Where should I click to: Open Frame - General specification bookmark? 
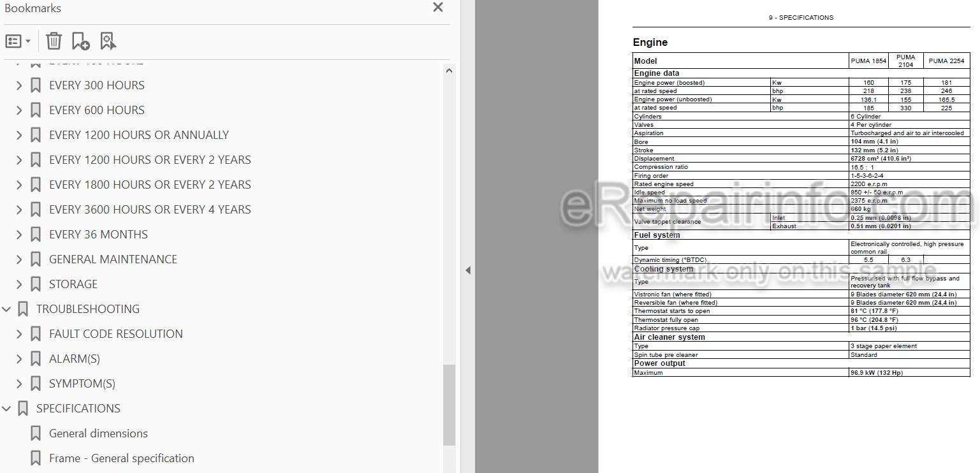(x=122, y=458)
